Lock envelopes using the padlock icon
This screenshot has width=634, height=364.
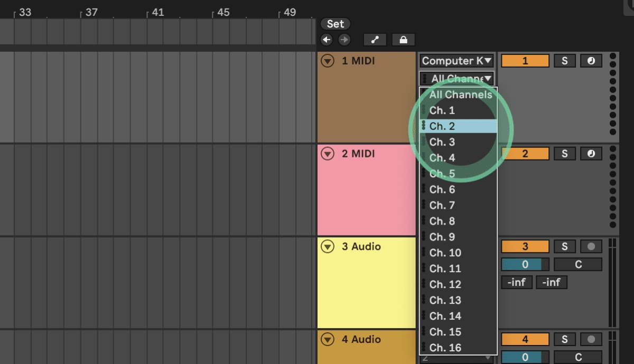point(403,40)
